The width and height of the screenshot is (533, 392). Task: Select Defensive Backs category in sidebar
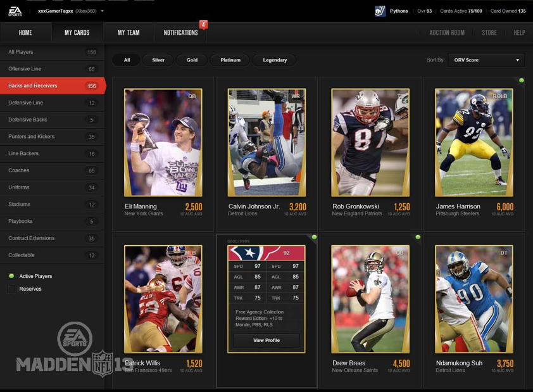[x=52, y=120]
